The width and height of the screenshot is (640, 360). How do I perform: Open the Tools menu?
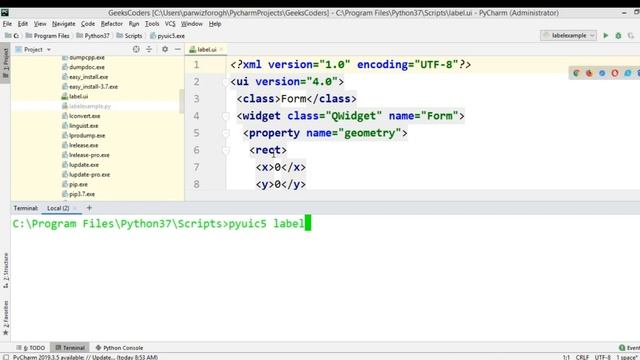click(152, 24)
